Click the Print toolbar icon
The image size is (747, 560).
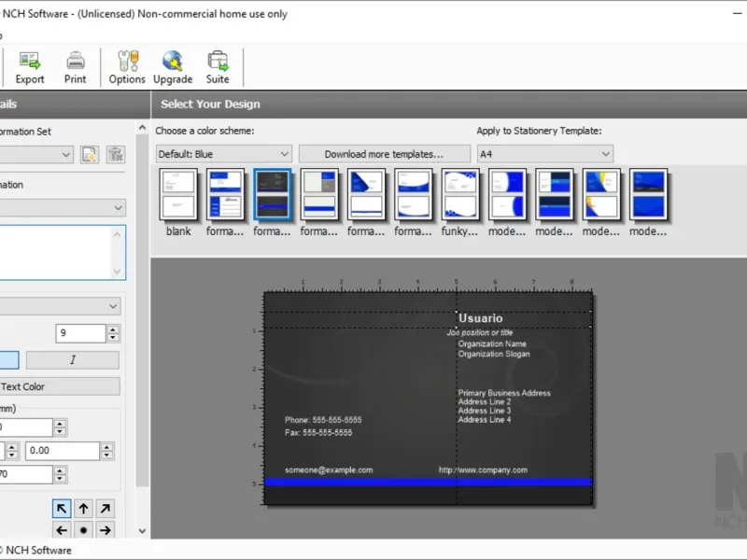pyautogui.click(x=76, y=67)
